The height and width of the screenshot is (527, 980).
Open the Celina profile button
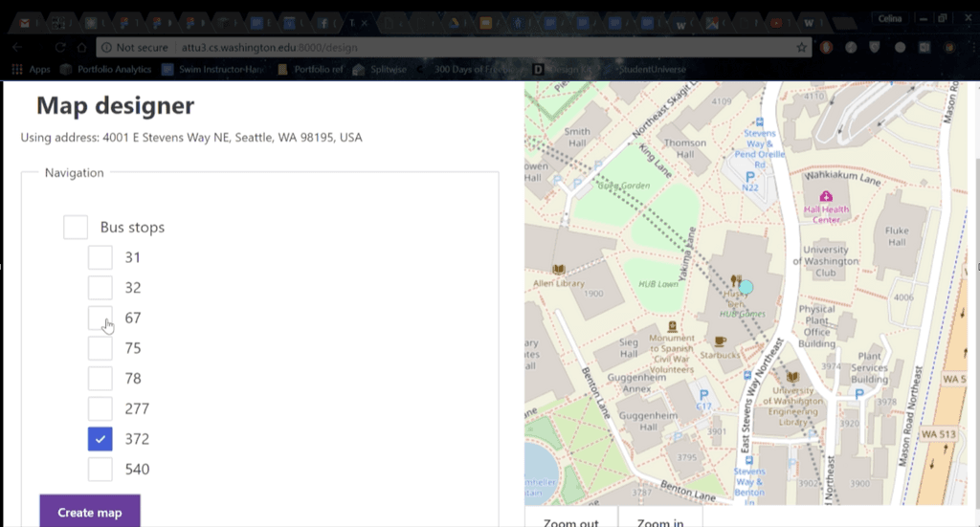click(889, 19)
